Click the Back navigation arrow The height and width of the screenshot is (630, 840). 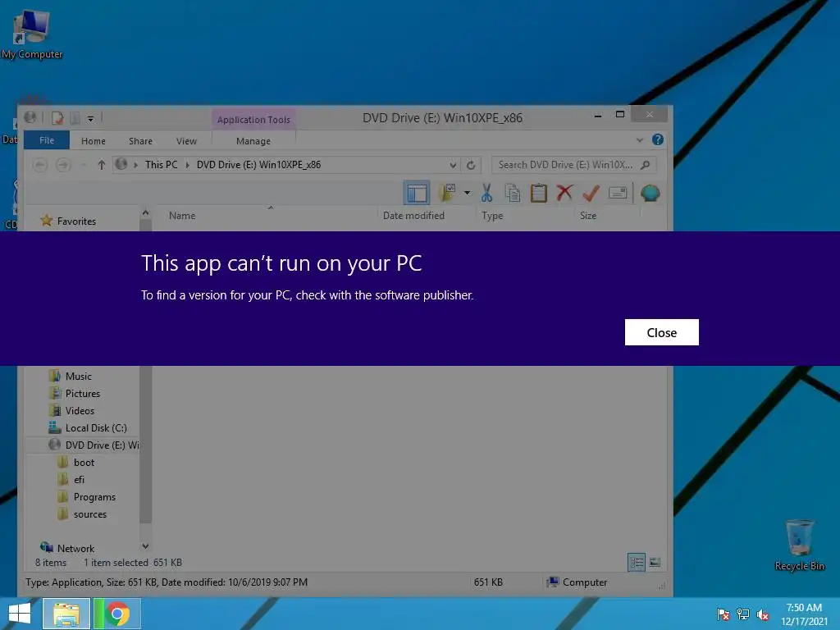[x=40, y=165]
